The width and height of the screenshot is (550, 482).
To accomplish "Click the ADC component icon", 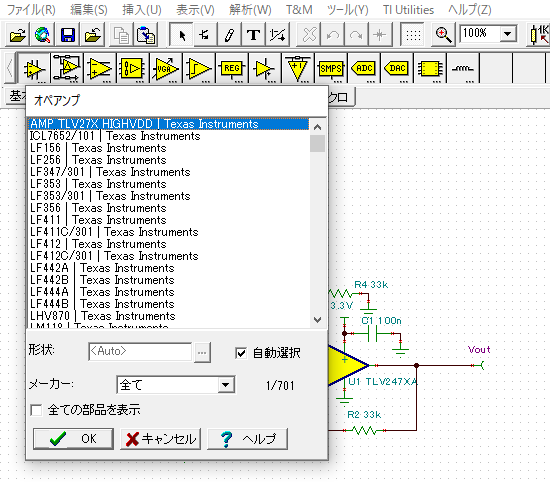I will point(363,68).
